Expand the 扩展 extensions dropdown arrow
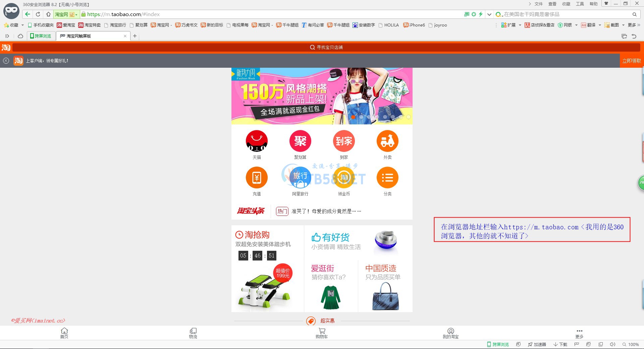 (x=520, y=25)
